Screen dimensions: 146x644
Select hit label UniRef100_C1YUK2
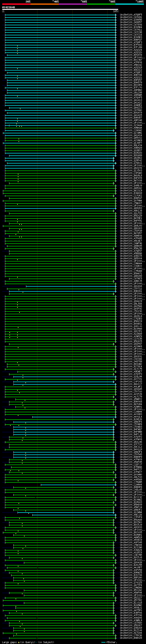pyautogui.click(x=131, y=196)
